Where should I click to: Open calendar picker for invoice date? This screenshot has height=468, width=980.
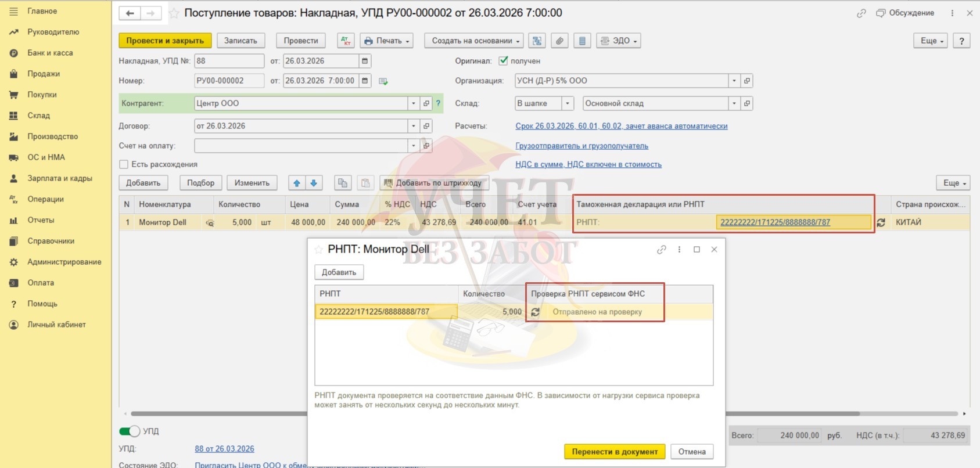click(x=365, y=61)
